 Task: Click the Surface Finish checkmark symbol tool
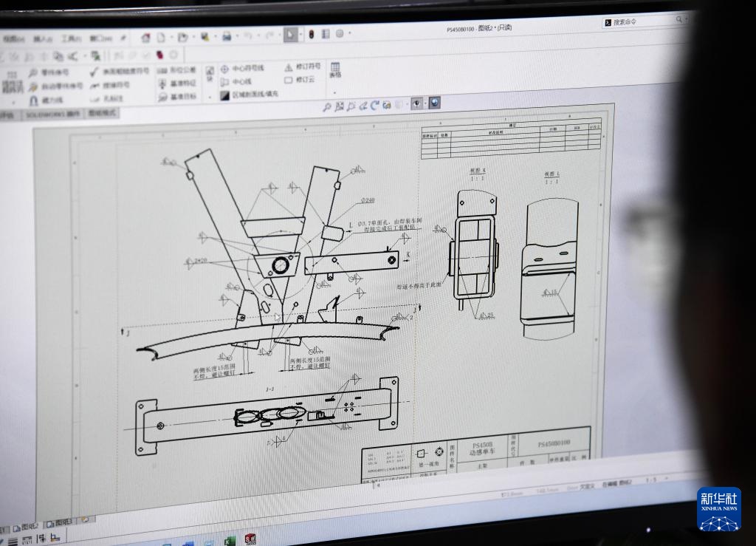(x=94, y=72)
